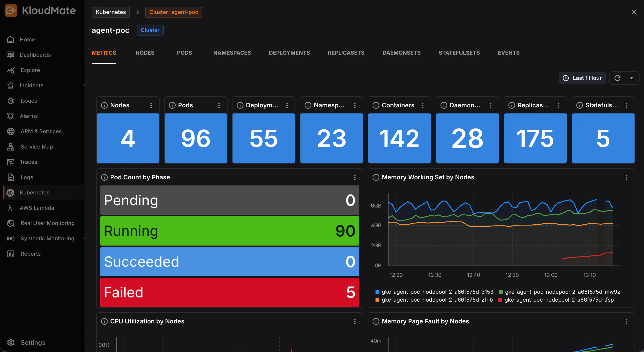Open Alarms bell icon in sidebar

pos(10,116)
